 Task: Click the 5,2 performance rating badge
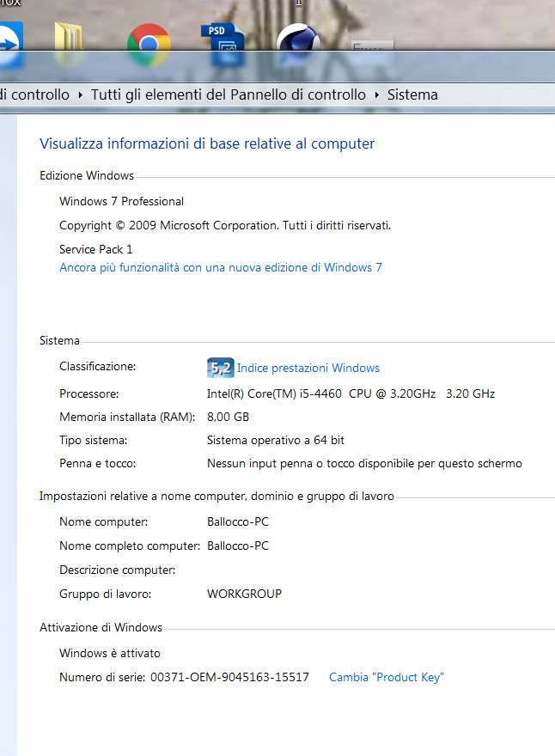point(220,368)
